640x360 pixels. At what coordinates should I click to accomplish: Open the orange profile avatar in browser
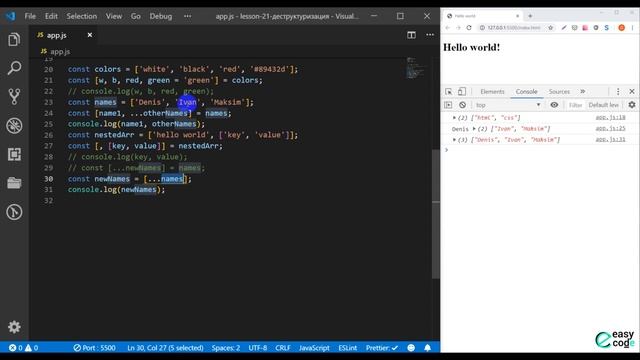coord(622,28)
